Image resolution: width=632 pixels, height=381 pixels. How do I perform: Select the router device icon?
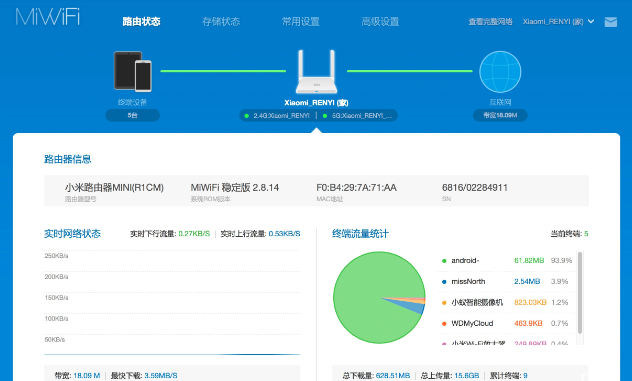point(316,72)
